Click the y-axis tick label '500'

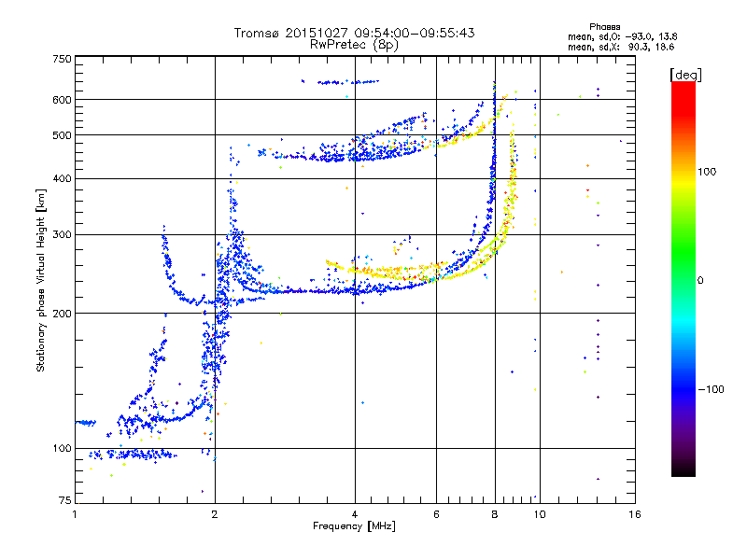tap(62, 135)
